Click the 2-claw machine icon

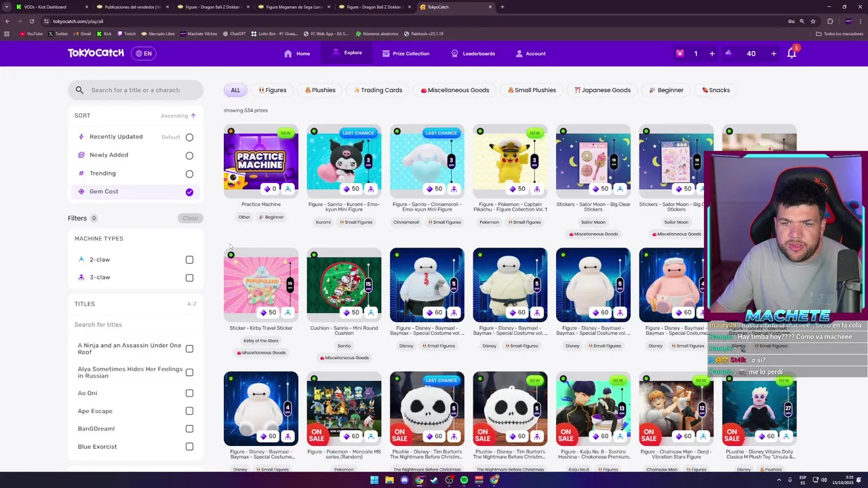(81, 260)
